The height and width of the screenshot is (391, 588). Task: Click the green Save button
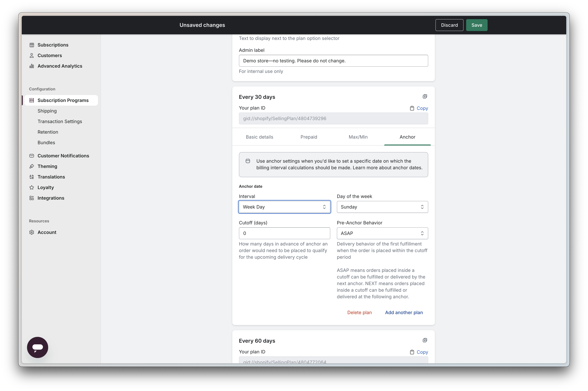[x=476, y=25]
